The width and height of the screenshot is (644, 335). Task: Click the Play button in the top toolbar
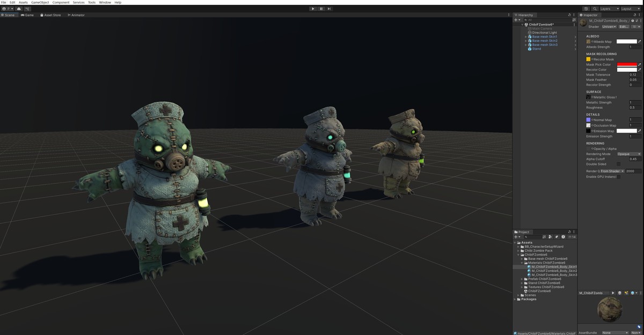[x=313, y=9]
